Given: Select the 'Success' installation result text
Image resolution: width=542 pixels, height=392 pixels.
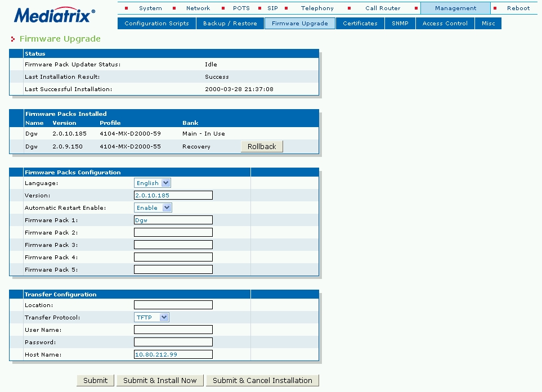Looking at the screenshot, I should [x=217, y=76].
